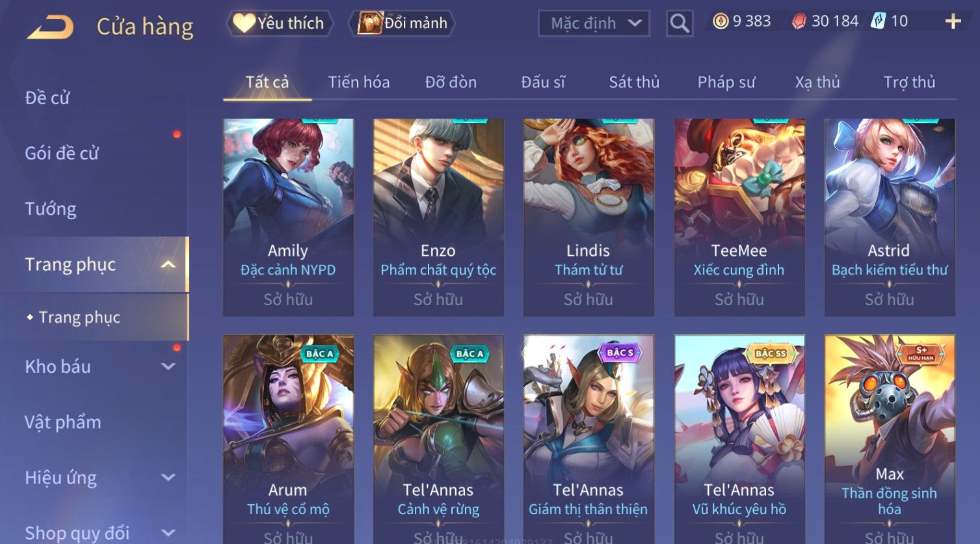Select the Tiến hóa tab
Viewport: 980px width, 544px height.
359,82
